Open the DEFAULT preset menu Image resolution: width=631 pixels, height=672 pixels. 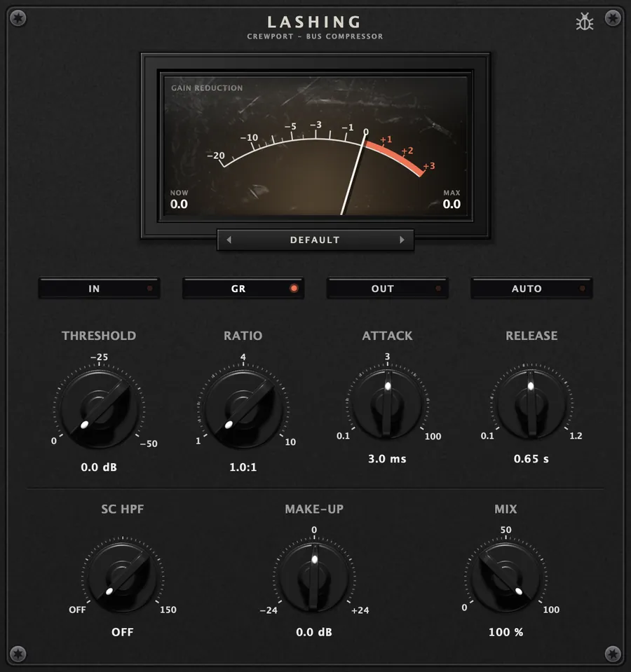tap(315, 240)
